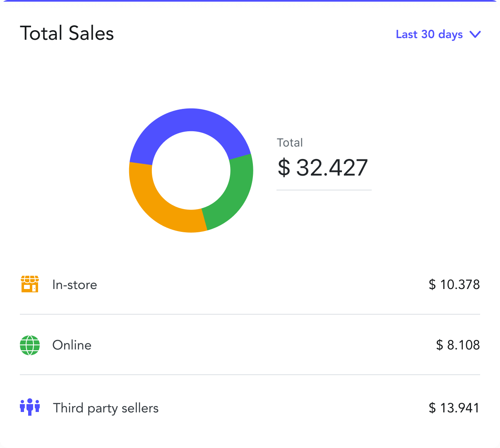500x448 pixels.
Task: Click the white center of the donut chart
Action: (x=191, y=170)
